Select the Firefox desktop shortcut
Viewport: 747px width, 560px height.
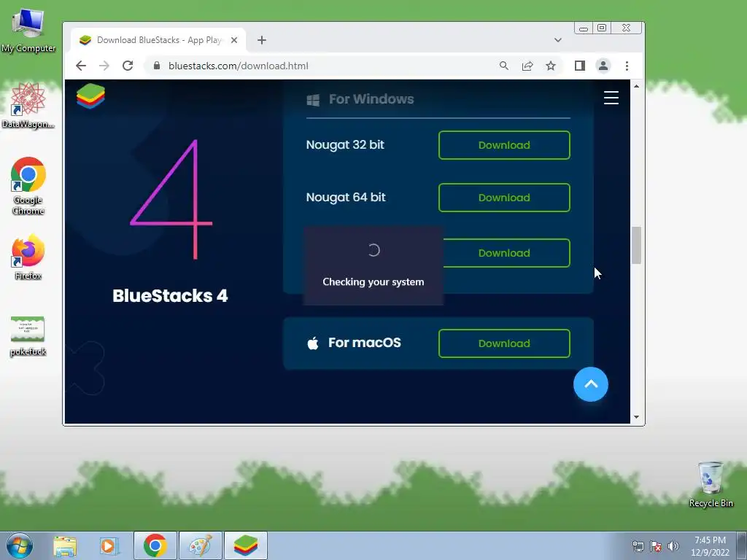click(x=28, y=257)
